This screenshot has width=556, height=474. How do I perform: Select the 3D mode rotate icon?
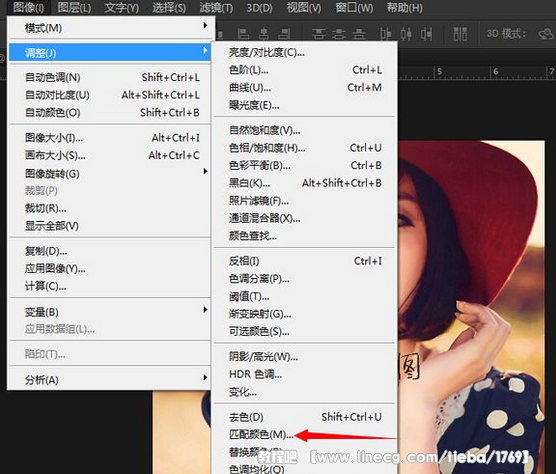coord(546,34)
